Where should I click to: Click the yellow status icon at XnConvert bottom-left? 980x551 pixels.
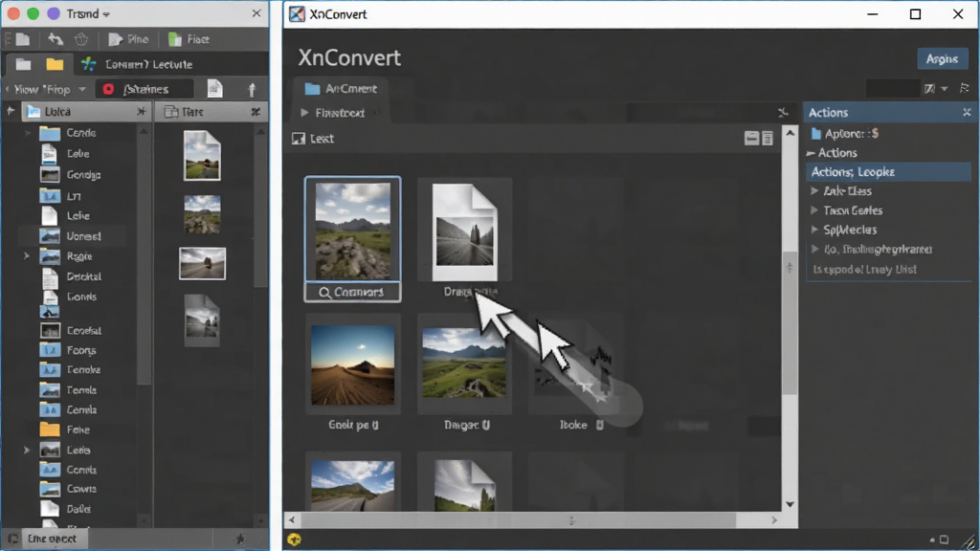[x=295, y=540]
